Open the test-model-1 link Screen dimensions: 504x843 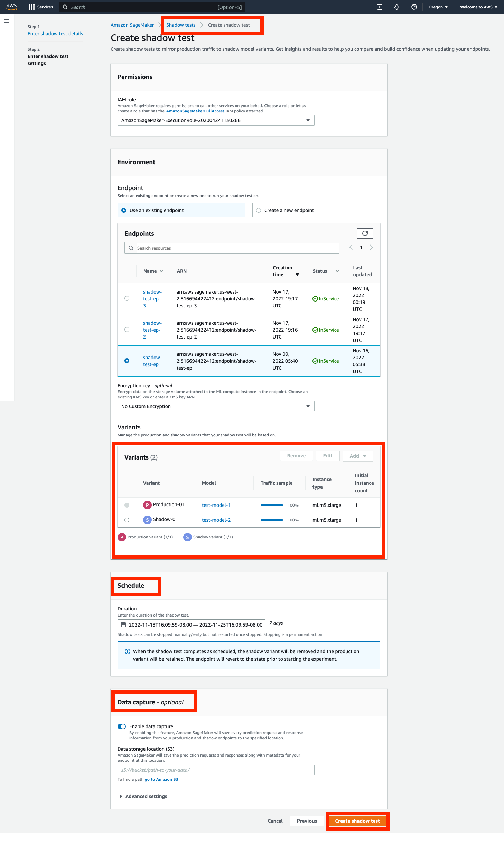(216, 505)
